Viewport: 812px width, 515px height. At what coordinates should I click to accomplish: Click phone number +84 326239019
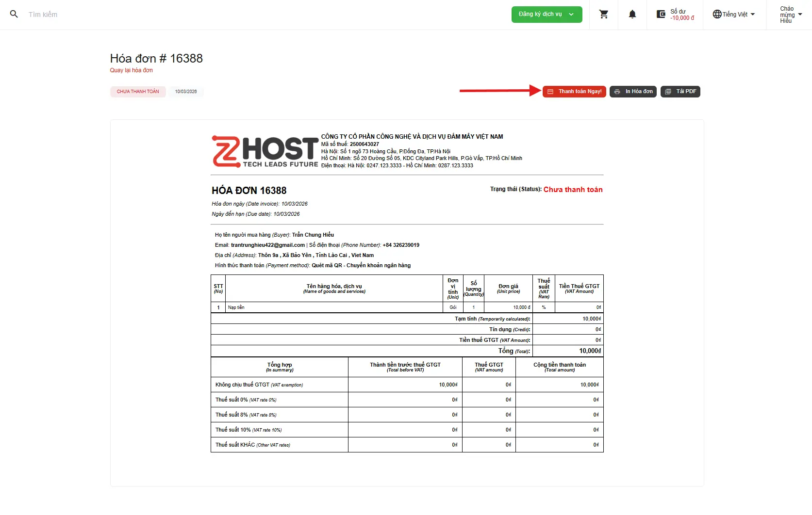pyautogui.click(x=401, y=245)
